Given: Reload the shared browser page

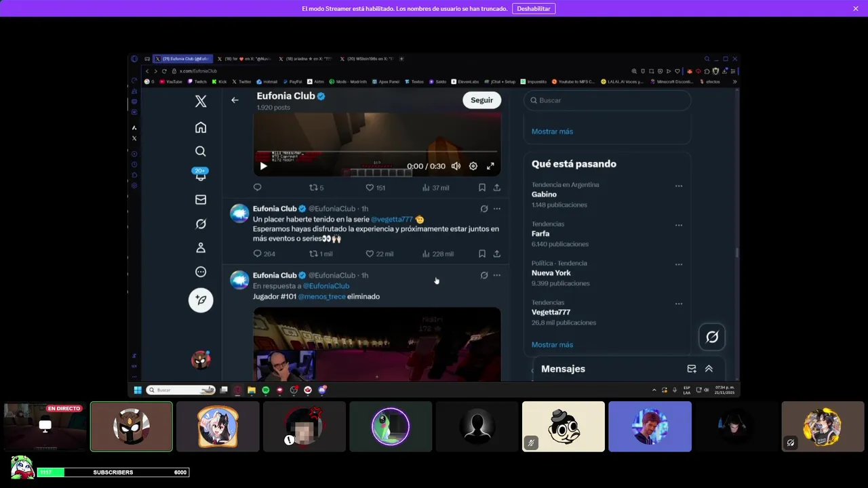Looking at the screenshot, I should point(164,71).
